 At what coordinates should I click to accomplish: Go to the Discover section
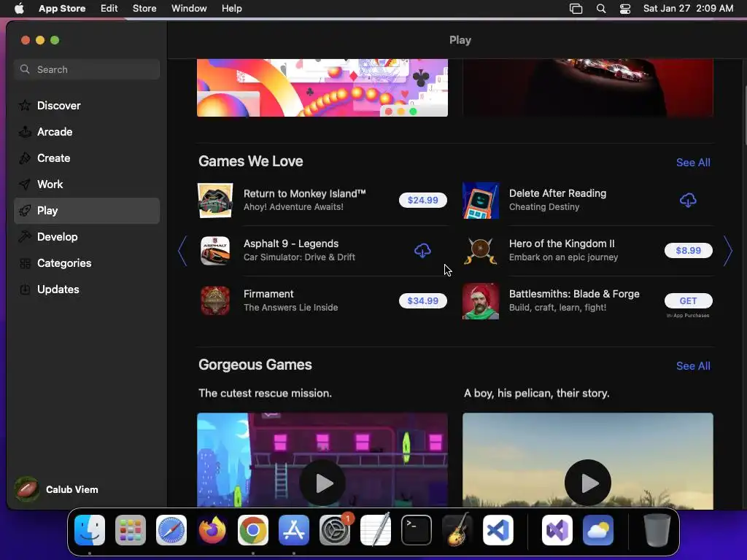pos(88,106)
